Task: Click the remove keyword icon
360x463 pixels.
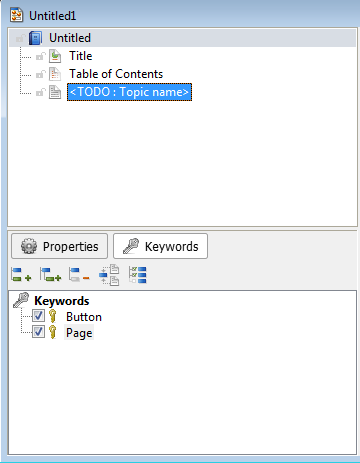Action: tap(79, 275)
